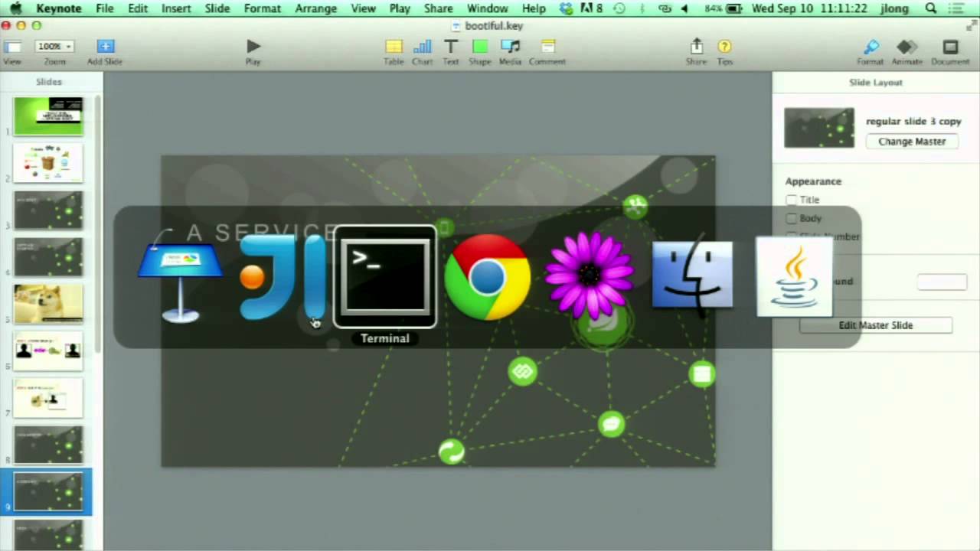
Task: Click the Edit Master Slide button
Action: click(x=876, y=325)
